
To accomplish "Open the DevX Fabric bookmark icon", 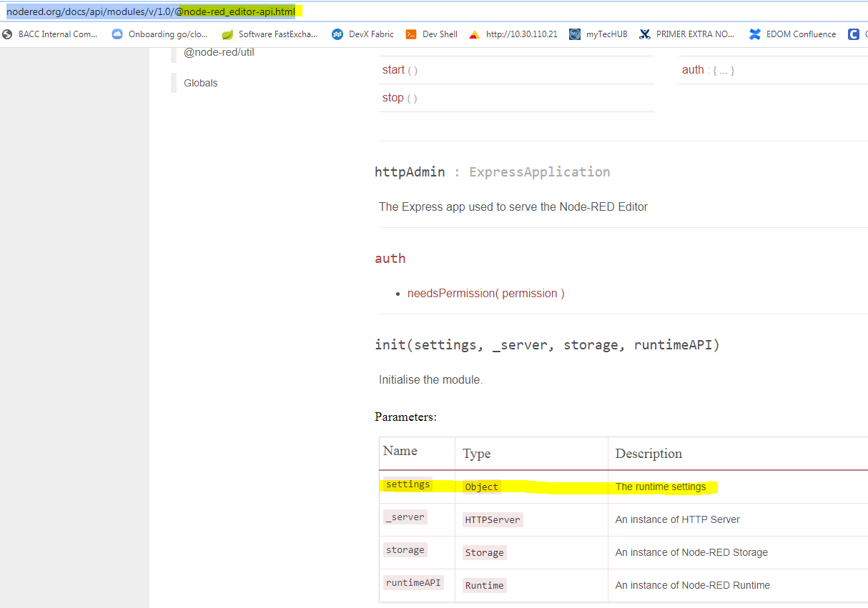I will 337,34.
